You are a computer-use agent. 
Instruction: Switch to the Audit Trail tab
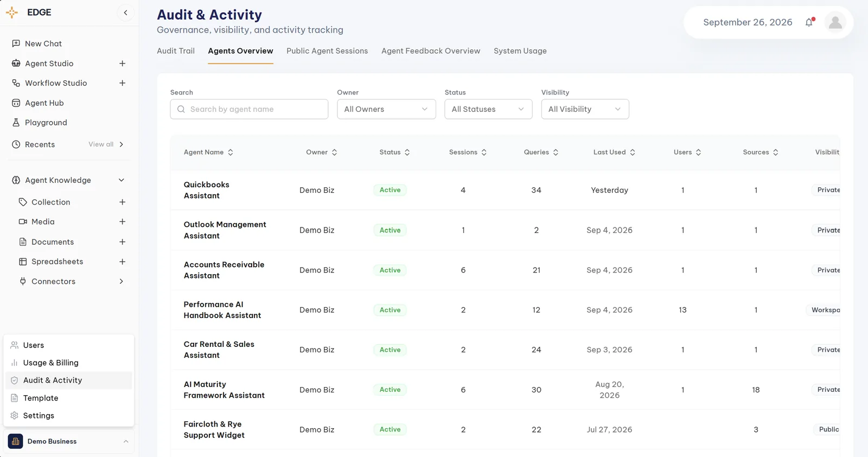tap(176, 51)
